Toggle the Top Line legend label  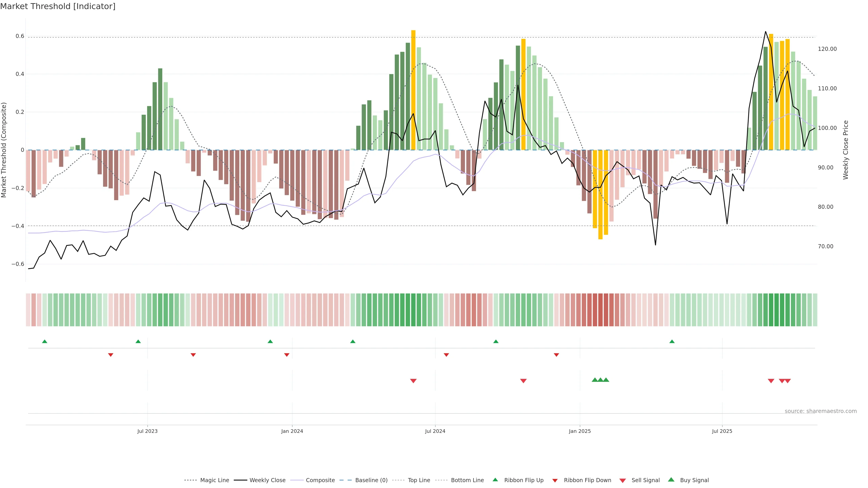[x=419, y=480]
